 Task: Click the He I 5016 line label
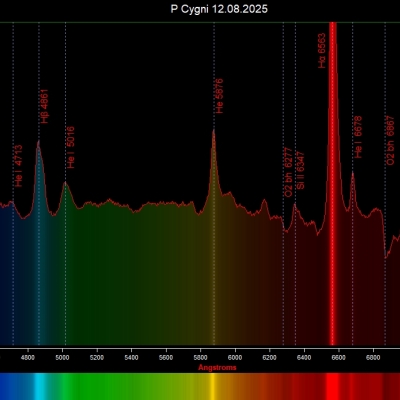coord(71,147)
